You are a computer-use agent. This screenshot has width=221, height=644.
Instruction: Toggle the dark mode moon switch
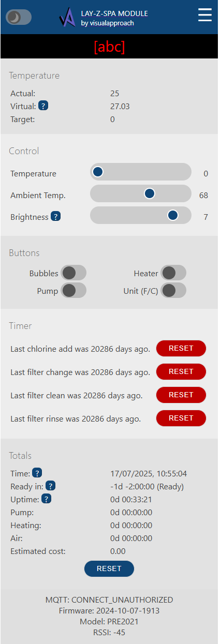coord(19,17)
